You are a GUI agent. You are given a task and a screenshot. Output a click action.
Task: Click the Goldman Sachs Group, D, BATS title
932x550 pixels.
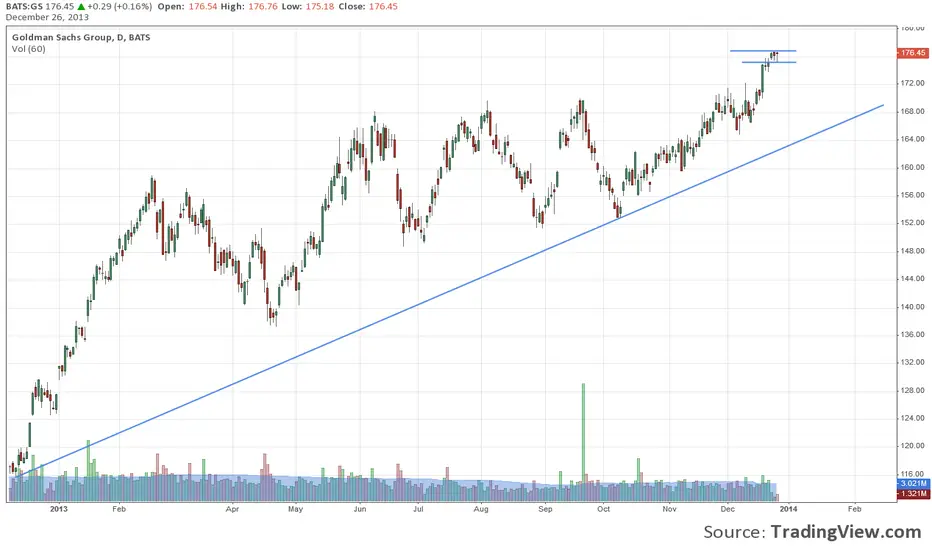click(81, 37)
